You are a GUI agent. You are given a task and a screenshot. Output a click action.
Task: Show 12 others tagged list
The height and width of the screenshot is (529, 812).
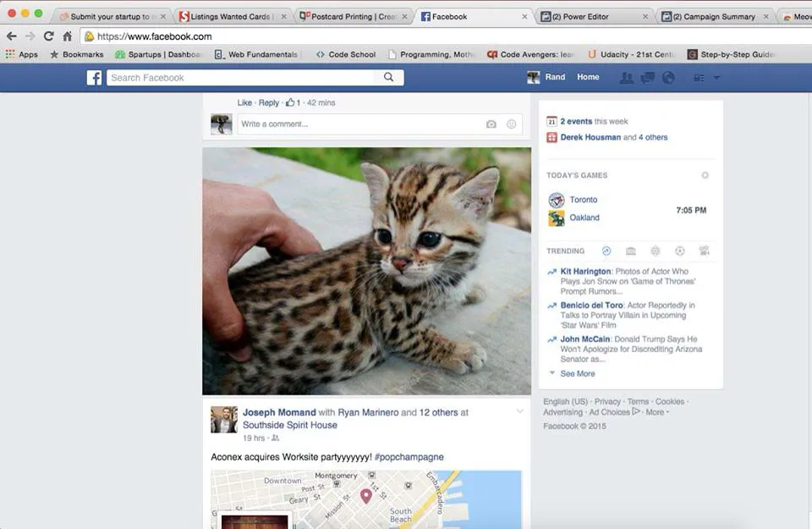[439, 412]
